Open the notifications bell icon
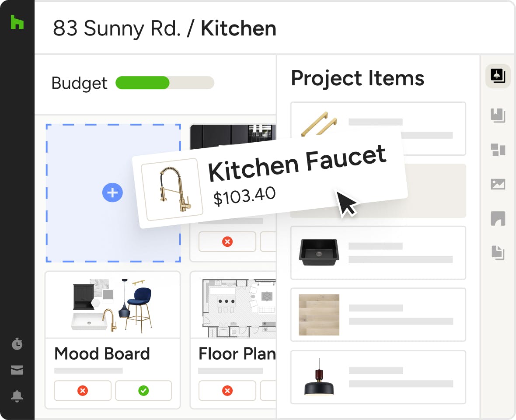 17,396
